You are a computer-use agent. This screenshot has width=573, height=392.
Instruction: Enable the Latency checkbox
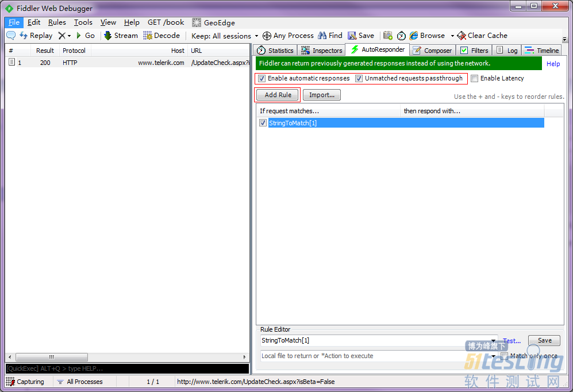(x=474, y=78)
